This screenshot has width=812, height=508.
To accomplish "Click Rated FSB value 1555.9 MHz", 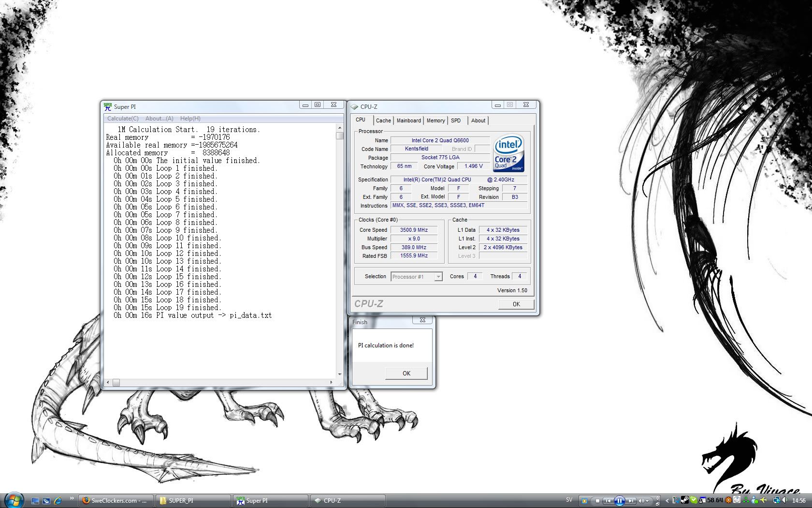I will [x=414, y=255].
